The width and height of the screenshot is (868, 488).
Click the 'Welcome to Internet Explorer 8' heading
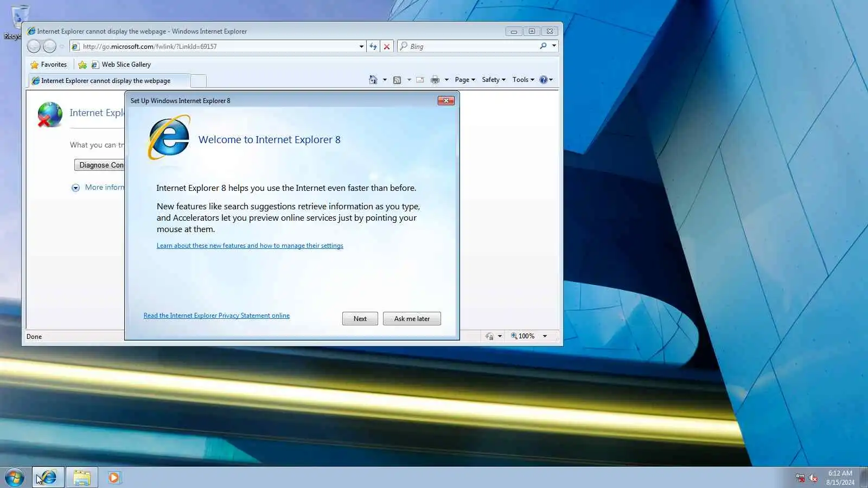270,140
